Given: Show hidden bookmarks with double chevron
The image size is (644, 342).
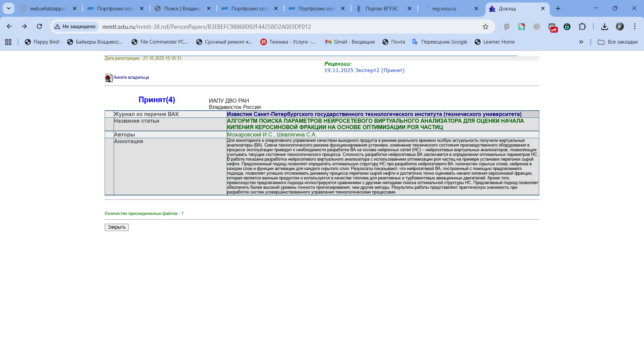Looking at the screenshot, I should (x=581, y=42).
